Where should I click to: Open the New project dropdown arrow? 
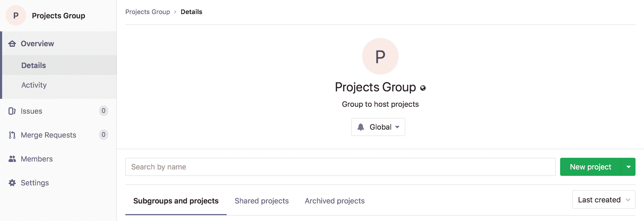click(629, 167)
